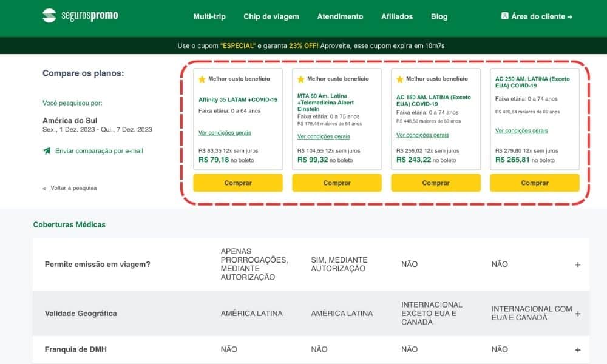Click the R$ 99,32 no boleto price

pyautogui.click(x=325, y=160)
